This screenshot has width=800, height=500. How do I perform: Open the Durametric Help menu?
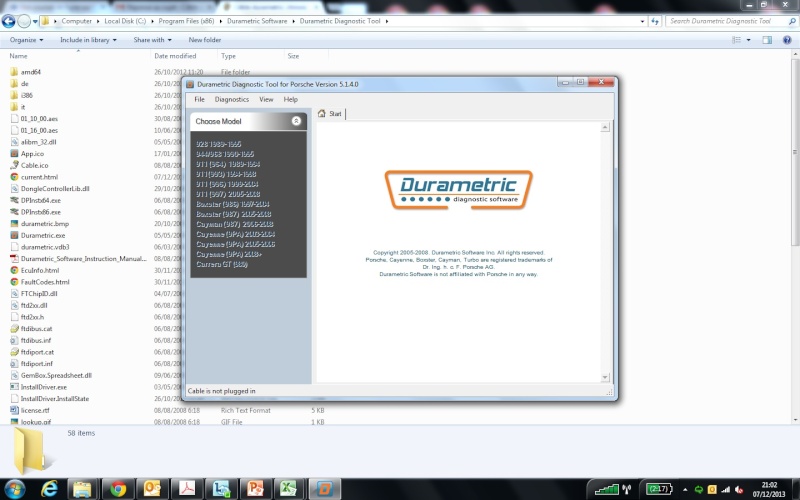click(290, 99)
